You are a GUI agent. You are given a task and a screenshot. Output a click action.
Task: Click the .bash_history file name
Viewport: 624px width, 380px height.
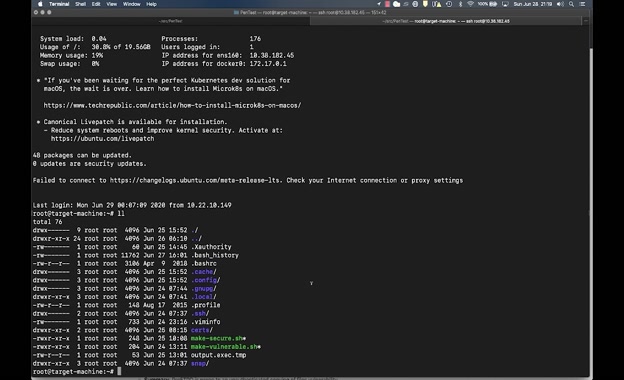pos(214,255)
